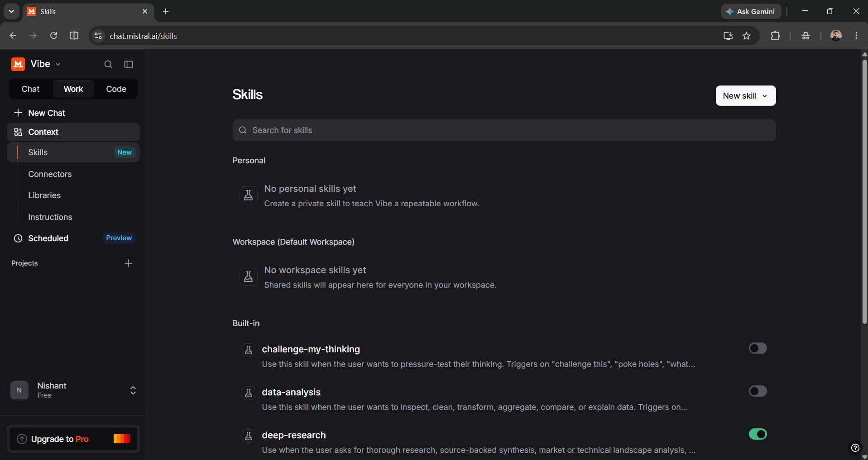Screen dimensions: 868x460
Task: Open the New skill dropdown
Action: tap(745, 96)
